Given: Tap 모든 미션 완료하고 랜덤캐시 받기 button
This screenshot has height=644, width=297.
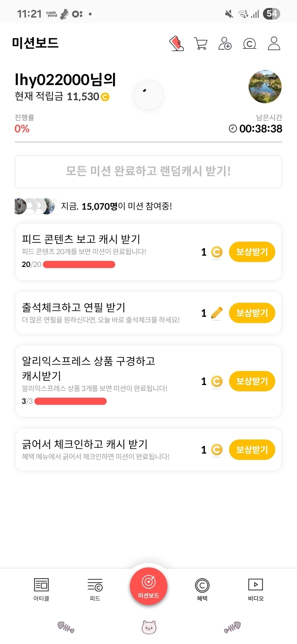Looking at the screenshot, I should [x=148, y=172].
